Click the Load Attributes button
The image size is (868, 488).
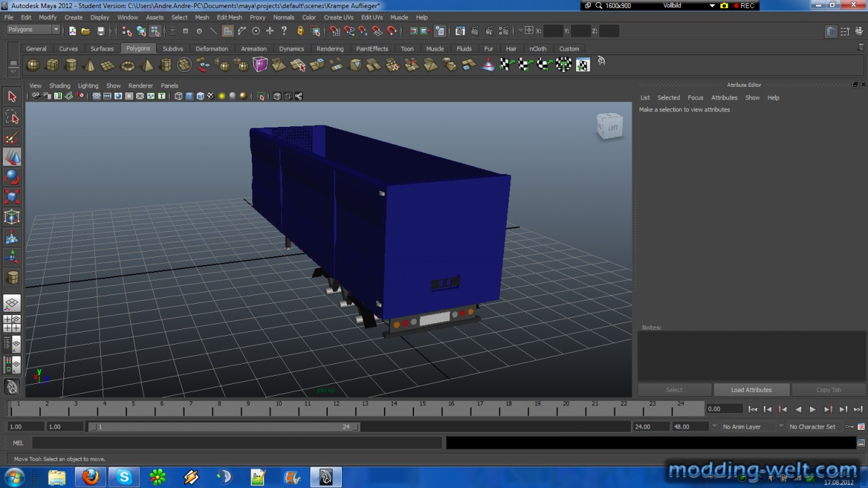pyautogui.click(x=751, y=390)
